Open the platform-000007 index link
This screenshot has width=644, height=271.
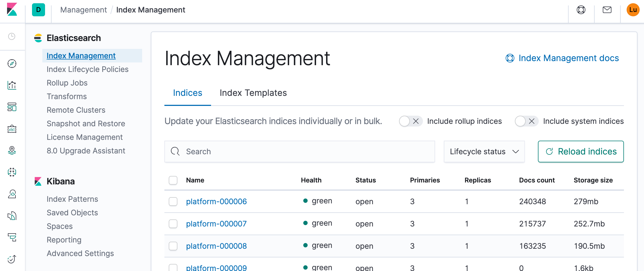(216, 224)
